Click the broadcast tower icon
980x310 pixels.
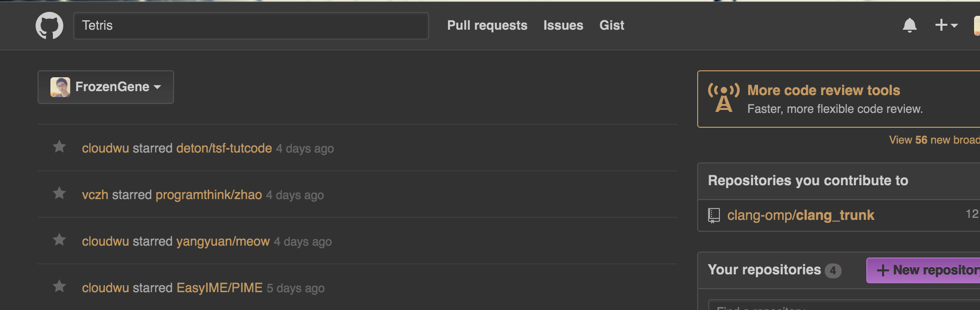click(724, 98)
